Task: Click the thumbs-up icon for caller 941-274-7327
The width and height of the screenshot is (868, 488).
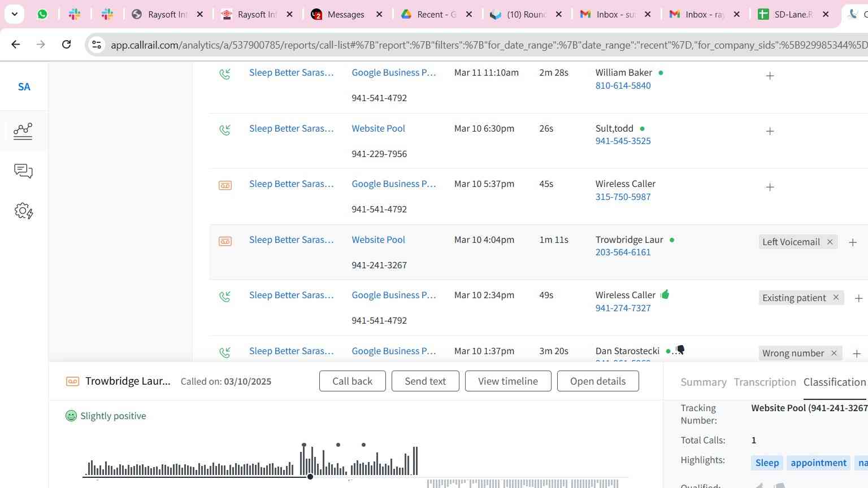Action: (x=665, y=294)
